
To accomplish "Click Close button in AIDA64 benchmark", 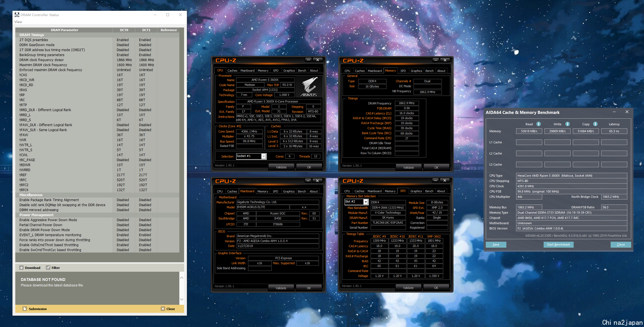I will pos(621,244).
